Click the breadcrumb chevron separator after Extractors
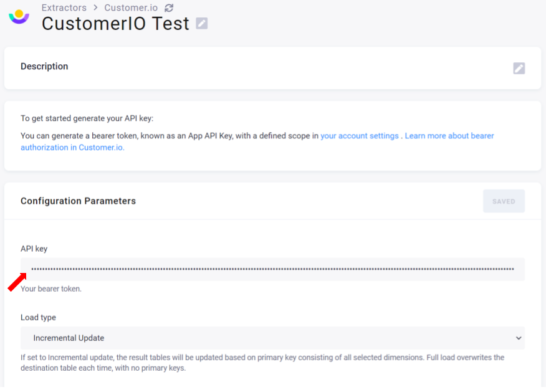The width and height of the screenshot is (546, 392). click(95, 7)
